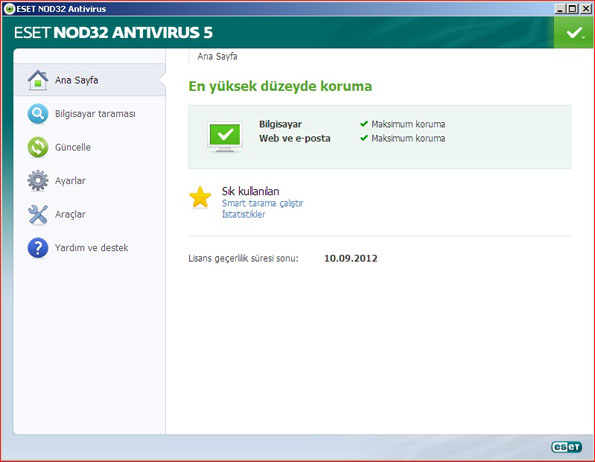Image resolution: width=595 pixels, height=462 pixels.
Task: Click the green Güncelle refresh icon
Action: pyautogui.click(x=38, y=147)
